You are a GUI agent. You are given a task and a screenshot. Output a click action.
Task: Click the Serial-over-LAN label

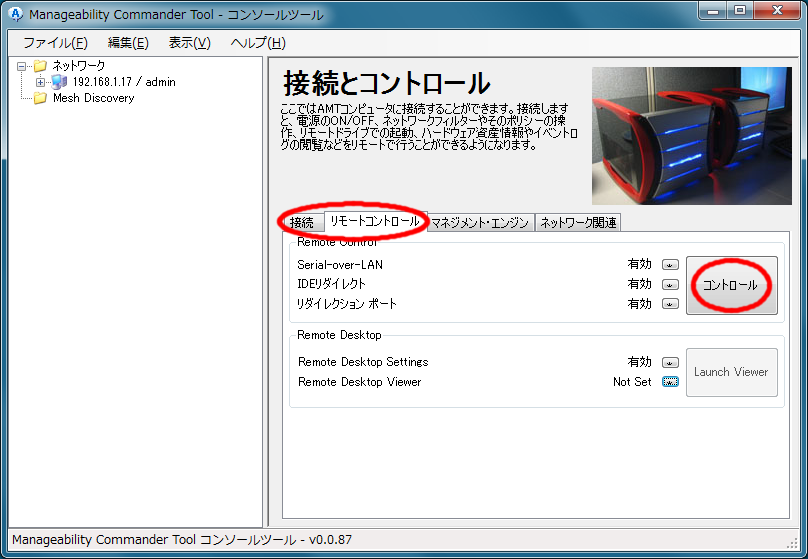340,265
